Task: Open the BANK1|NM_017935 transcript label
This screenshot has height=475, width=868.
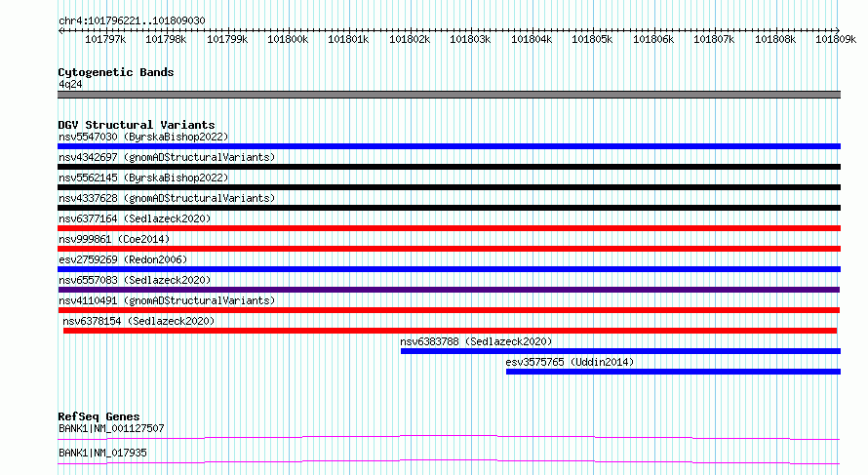Action: pyautogui.click(x=102, y=453)
